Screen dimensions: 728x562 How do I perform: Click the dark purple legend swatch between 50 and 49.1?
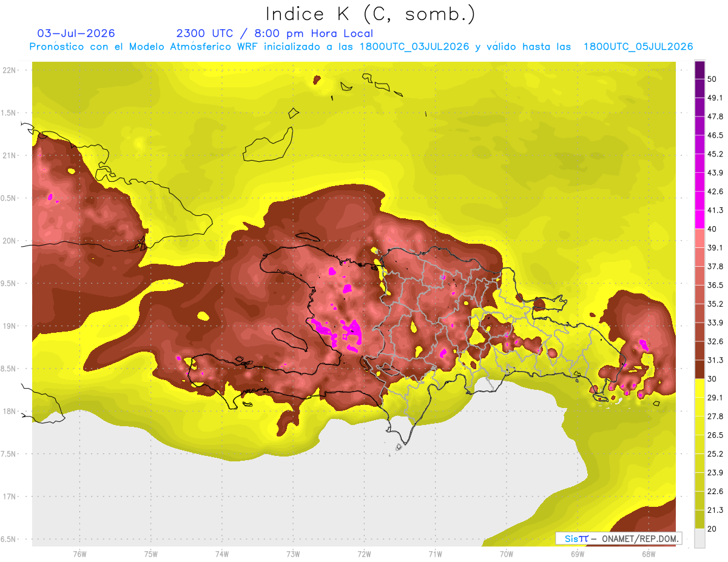[699, 88]
